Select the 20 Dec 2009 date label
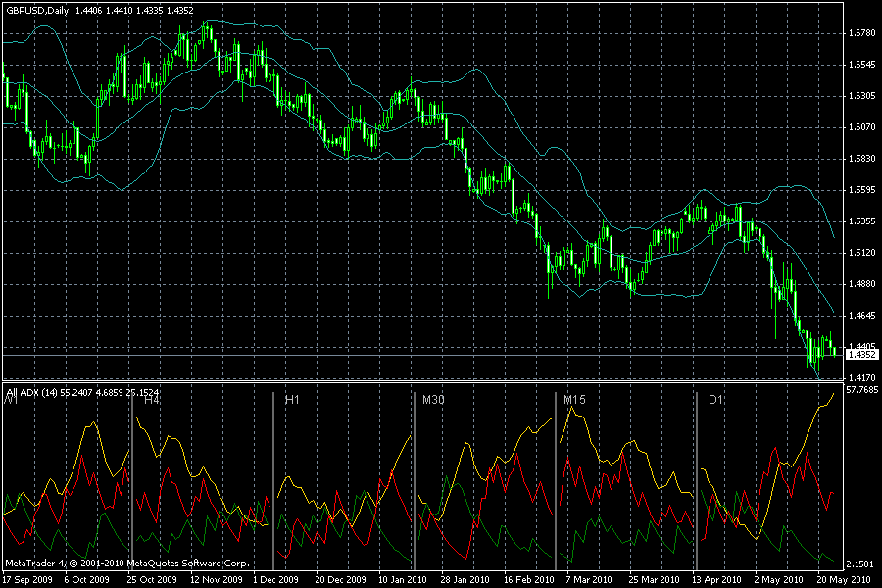The width and height of the screenshot is (882, 588). click(340, 579)
